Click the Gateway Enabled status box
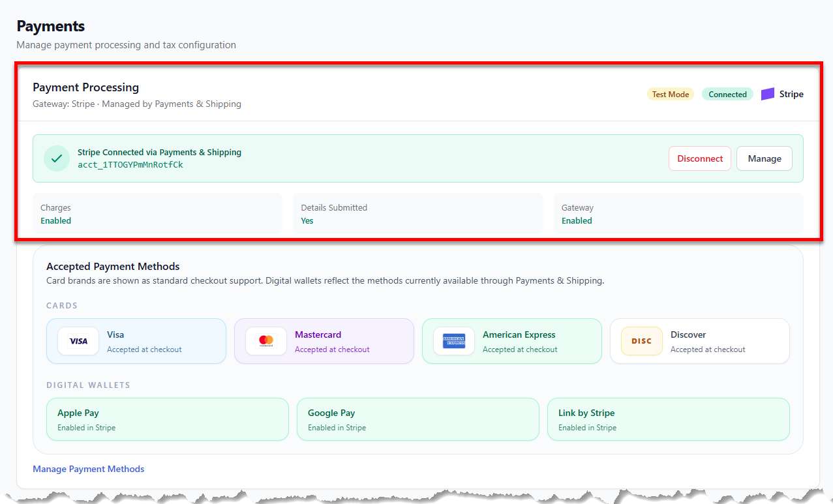The width and height of the screenshot is (833, 504). (678, 214)
